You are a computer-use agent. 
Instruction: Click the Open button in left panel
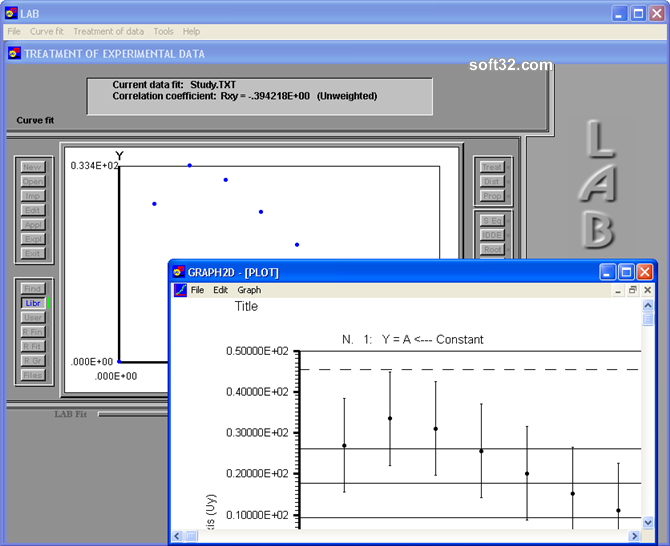pos(32,182)
